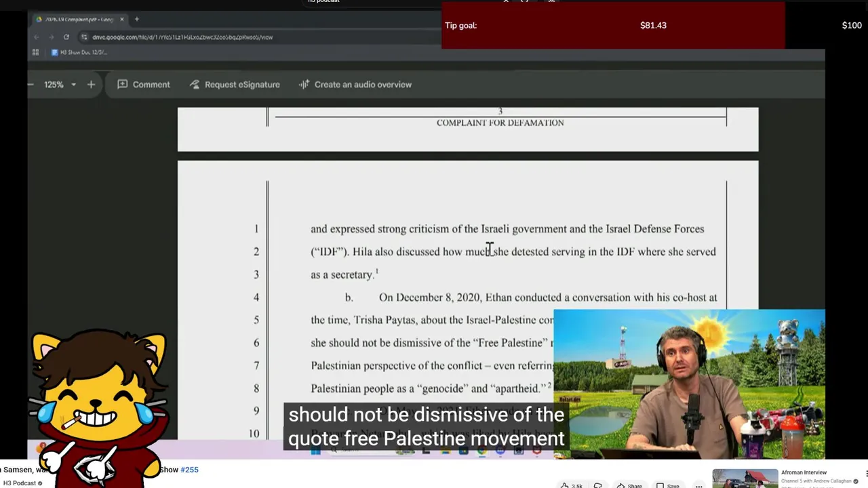
Task: Click the 'as a secretary' text
Action: click(342, 274)
